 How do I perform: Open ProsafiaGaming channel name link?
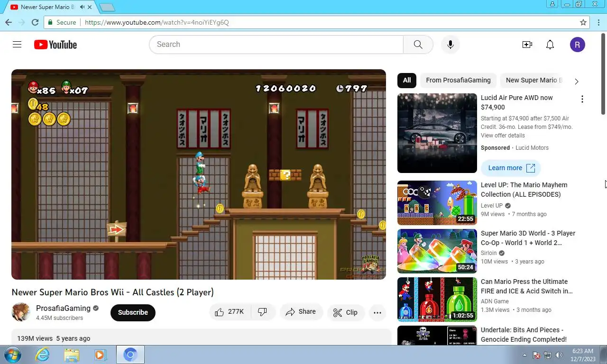(x=63, y=308)
